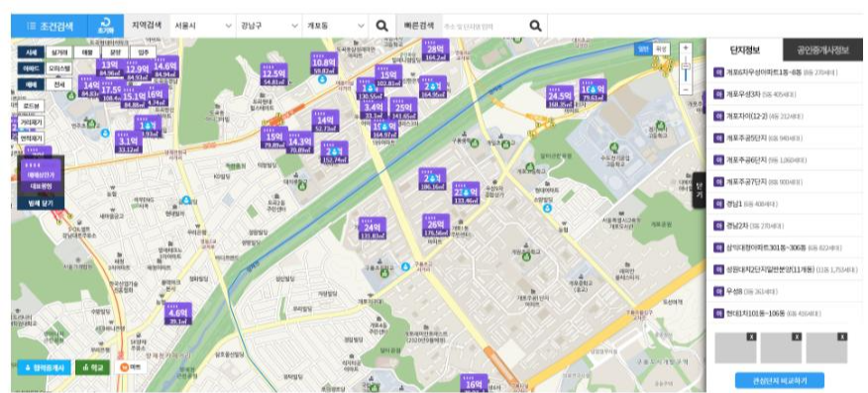Select the 28억 164.2㎡ price marker
Viewport: 868px width, 393px height.
pyautogui.click(x=436, y=50)
